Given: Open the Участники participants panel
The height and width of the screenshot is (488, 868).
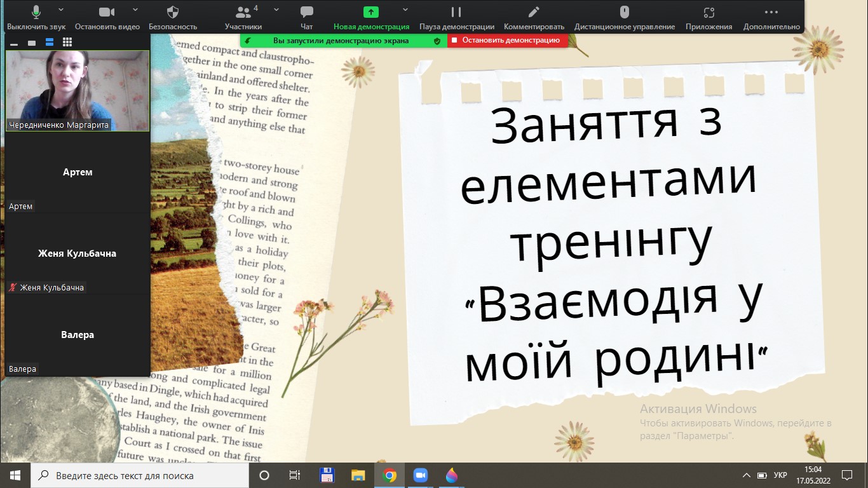Looking at the screenshot, I should point(243,17).
